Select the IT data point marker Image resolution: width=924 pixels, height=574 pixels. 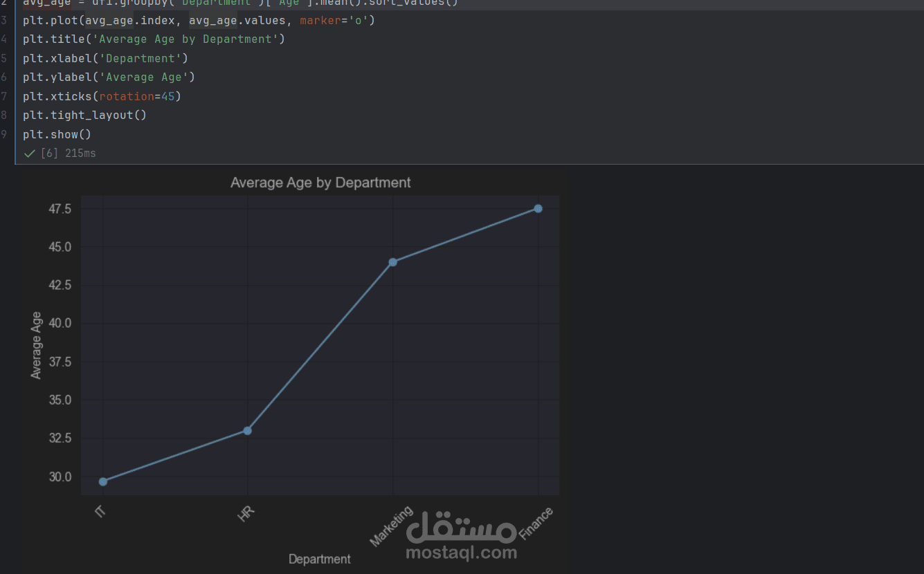[x=103, y=481]
